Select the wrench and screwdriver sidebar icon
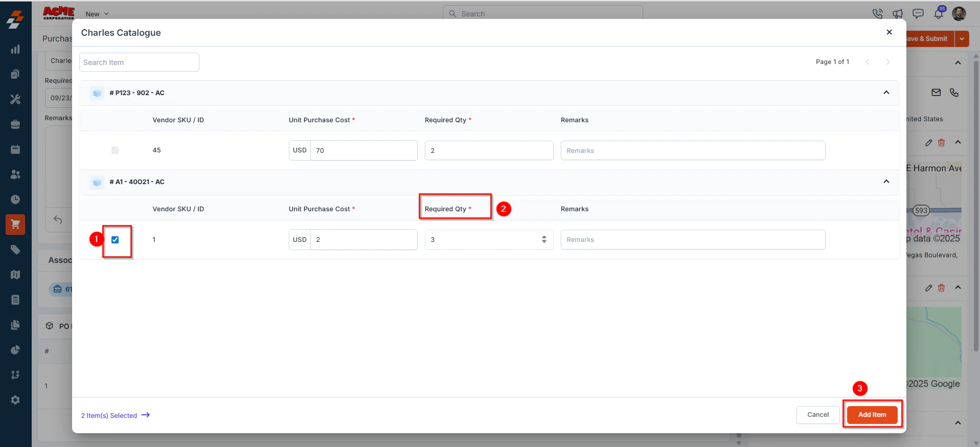This screenshot has height=447, width=980. [x=15, y=99]
